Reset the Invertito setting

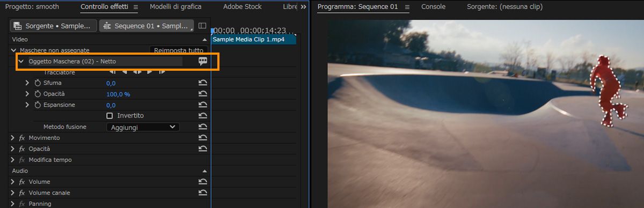click(203, 116)
